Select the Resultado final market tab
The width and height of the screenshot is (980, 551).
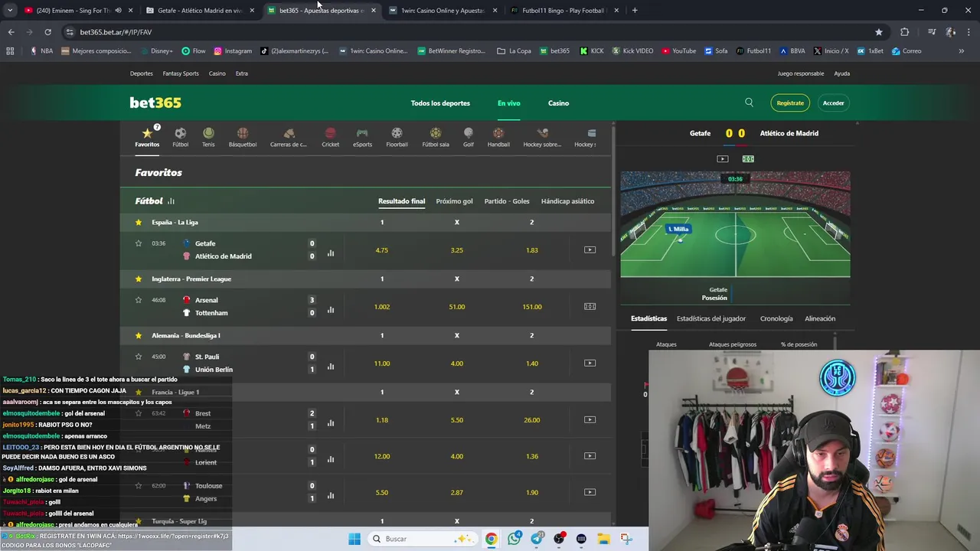401,201
